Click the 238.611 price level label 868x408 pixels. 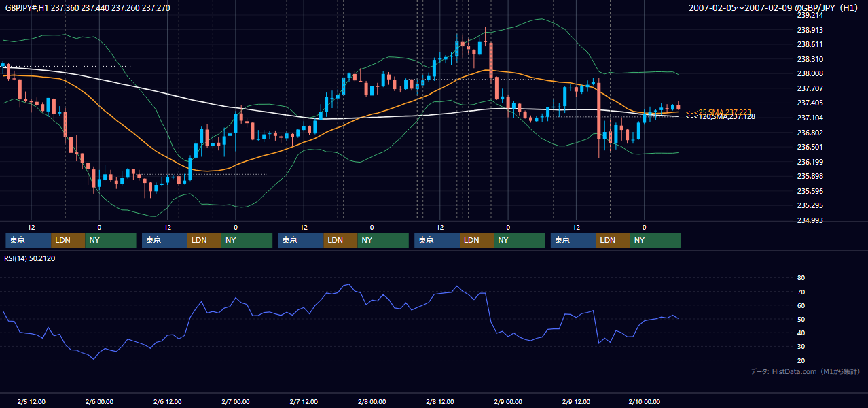point(809,44)
